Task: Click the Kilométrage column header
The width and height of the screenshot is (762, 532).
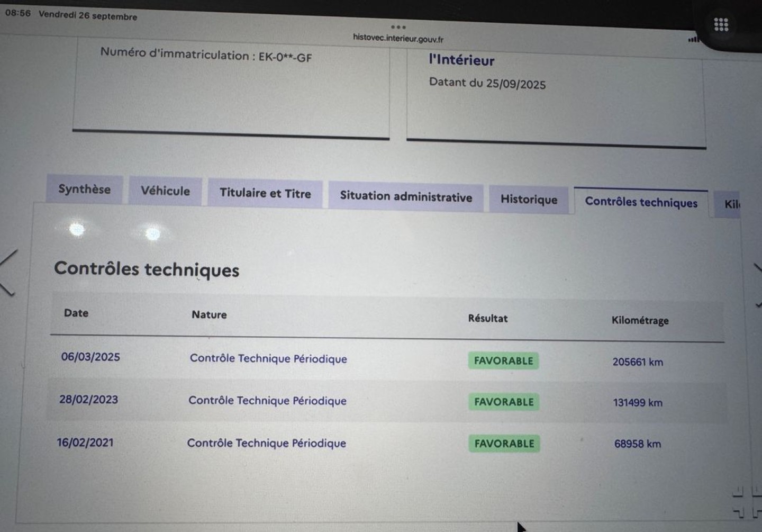Action: click(640, 320)
